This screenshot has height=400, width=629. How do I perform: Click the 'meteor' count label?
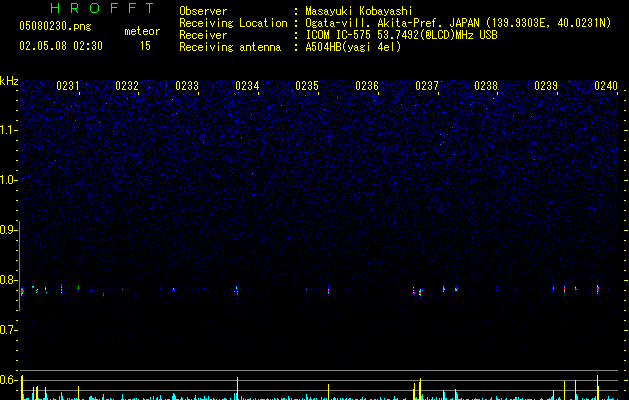(142, 31)
